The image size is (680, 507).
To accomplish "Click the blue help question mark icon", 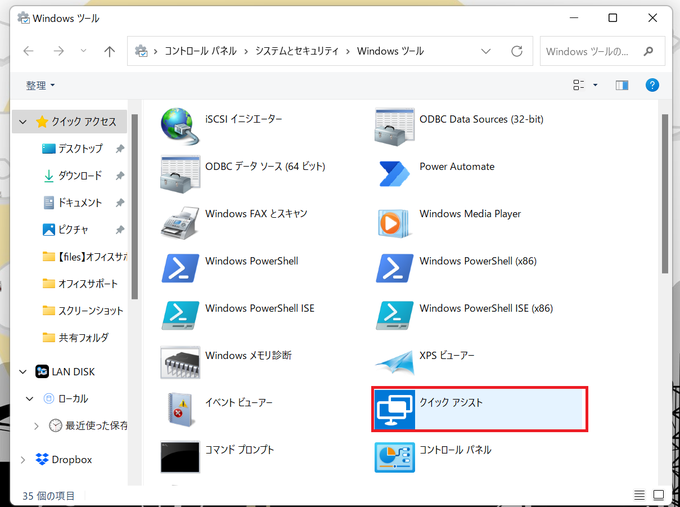I will [652, 85].
